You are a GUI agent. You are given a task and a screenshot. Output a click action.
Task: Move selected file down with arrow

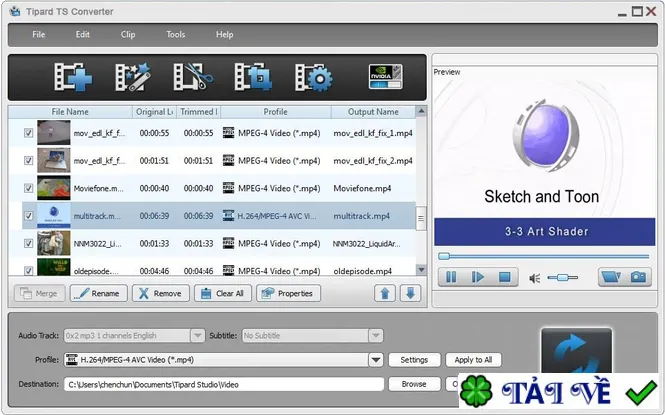point(411,293)
